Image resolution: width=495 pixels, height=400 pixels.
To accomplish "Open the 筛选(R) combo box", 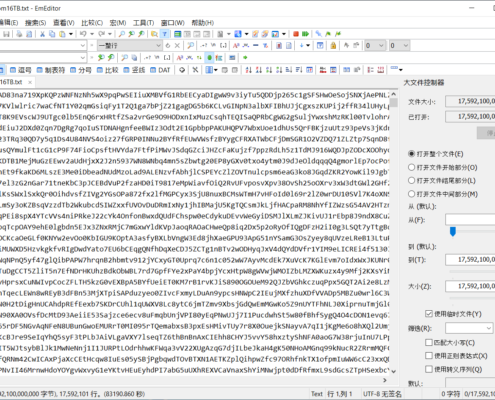I will 469,328.
